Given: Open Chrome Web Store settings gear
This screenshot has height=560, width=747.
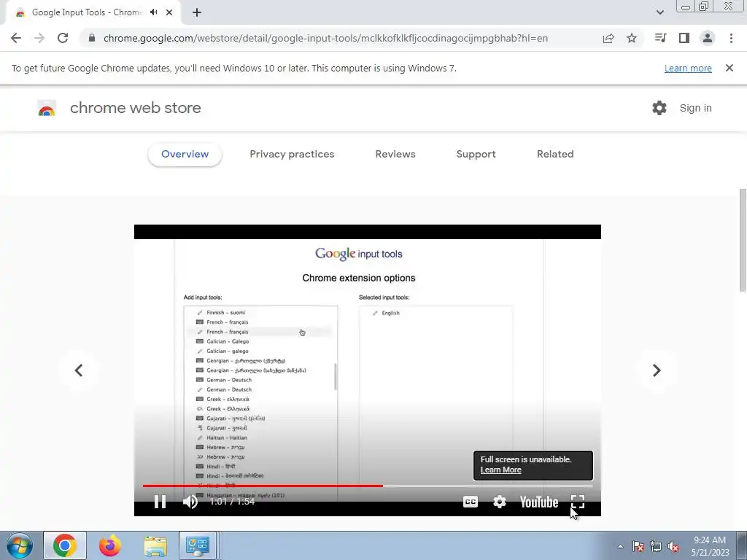Looking at the screenshot, I should click(659, 108).
